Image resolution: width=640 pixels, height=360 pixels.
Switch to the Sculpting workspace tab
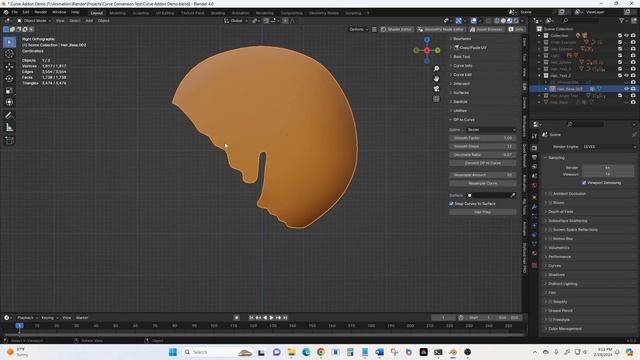coord(140,13)
